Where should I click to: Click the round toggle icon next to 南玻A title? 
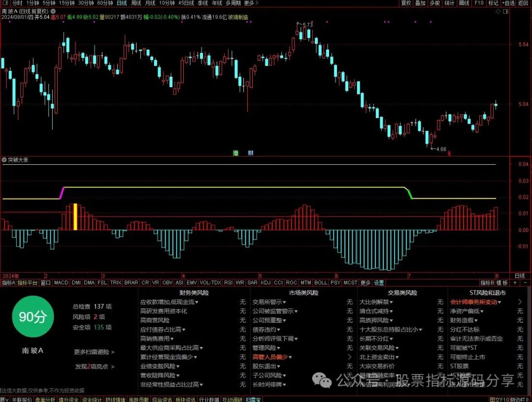coord(53,11)
